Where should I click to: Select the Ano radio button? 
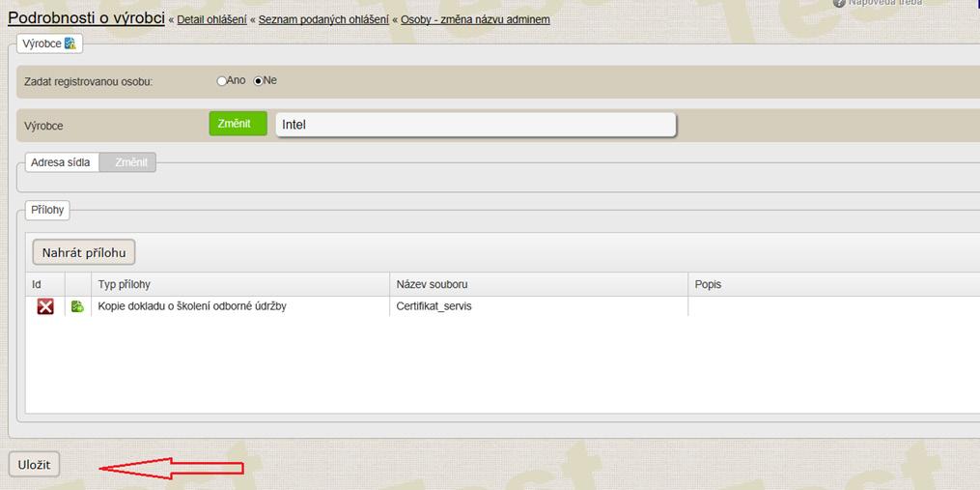tap(221, 81)
